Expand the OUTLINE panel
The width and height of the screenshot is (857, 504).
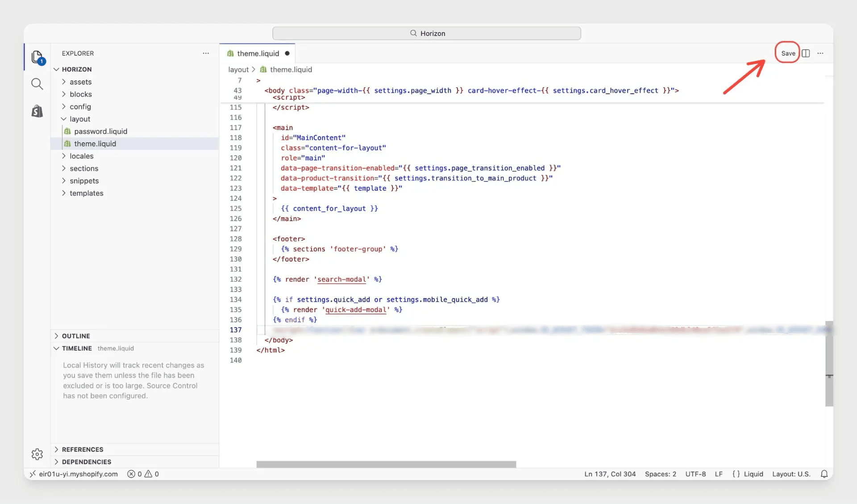(x=76, y=336)
